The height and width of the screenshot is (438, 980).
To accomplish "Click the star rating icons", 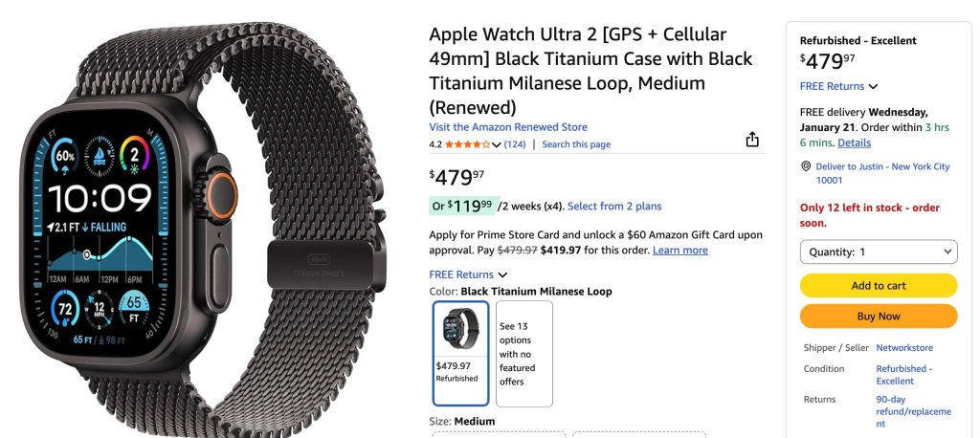I will click(467, 144).
